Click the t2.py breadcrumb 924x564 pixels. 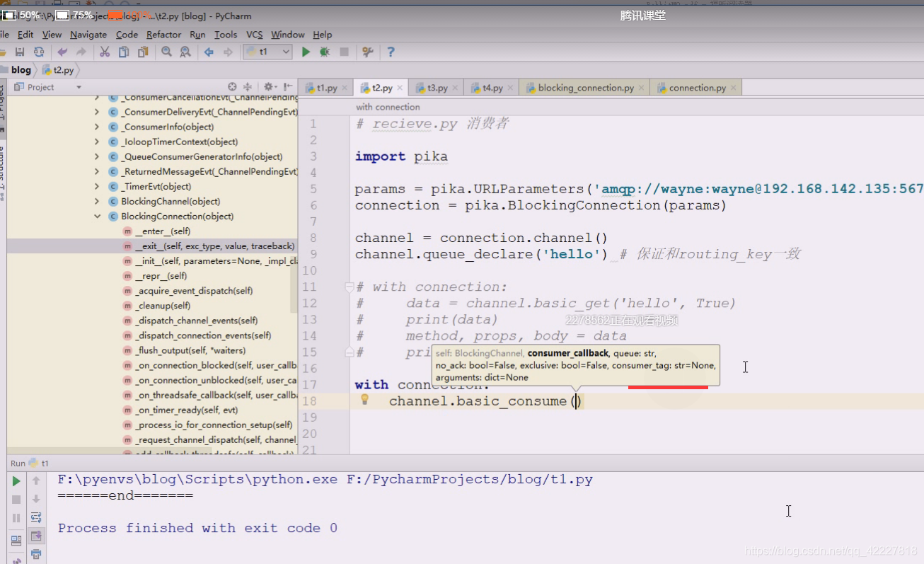[58, 70]
